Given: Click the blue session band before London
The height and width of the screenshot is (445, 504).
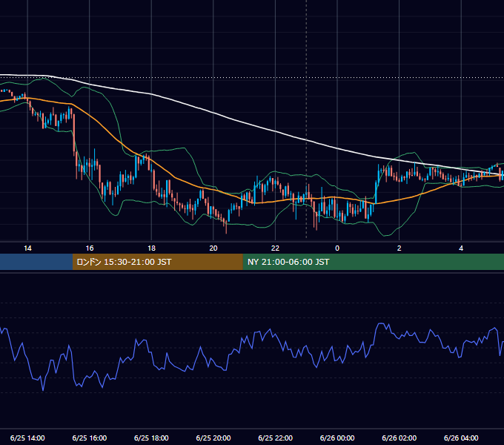Looking at the screenshot, I should (x=36, y=262).
